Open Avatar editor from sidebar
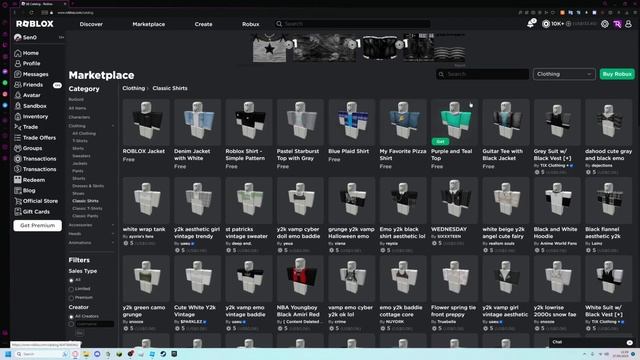The image size is (640, 360). tap(27, 96)
